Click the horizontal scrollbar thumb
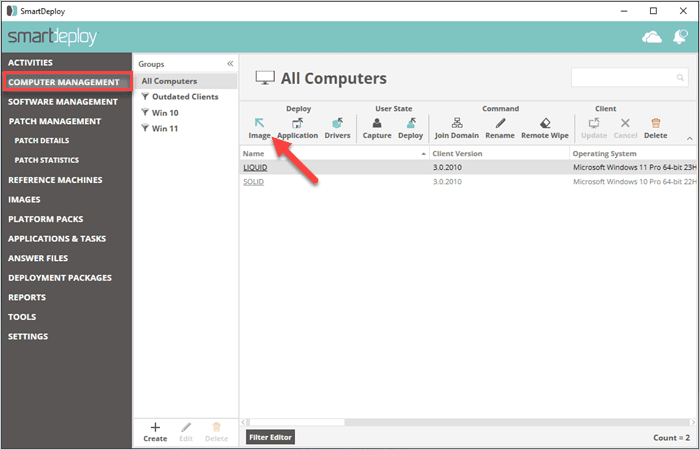This screenshot has height=450, width=700. coord(297,422)
